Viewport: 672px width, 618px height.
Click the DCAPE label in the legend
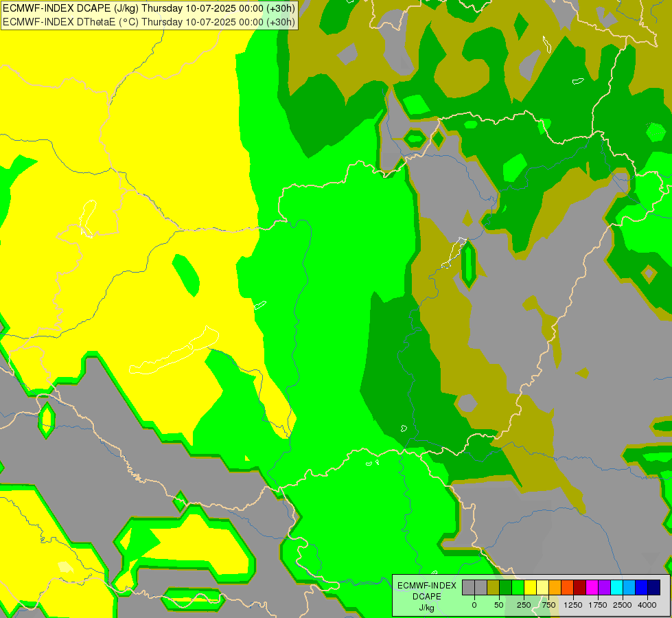(x=427, y=597)
